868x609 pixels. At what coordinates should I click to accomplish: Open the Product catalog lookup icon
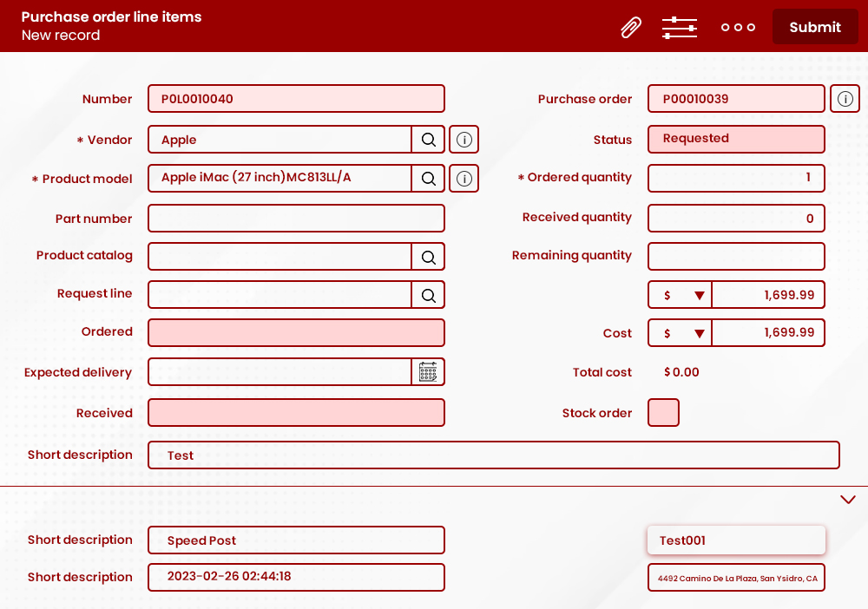coord(428,256)
